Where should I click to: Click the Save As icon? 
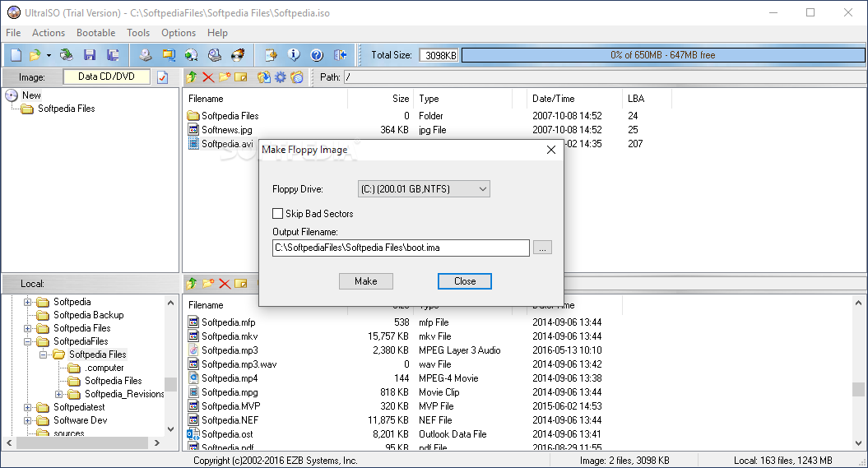113,55
